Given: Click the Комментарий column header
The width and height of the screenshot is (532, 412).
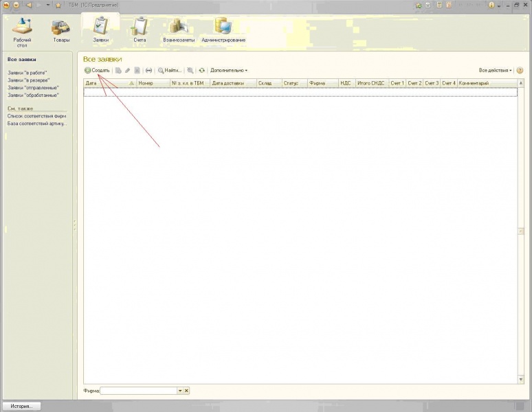Looking at the screenshot, I should point(487,83).
